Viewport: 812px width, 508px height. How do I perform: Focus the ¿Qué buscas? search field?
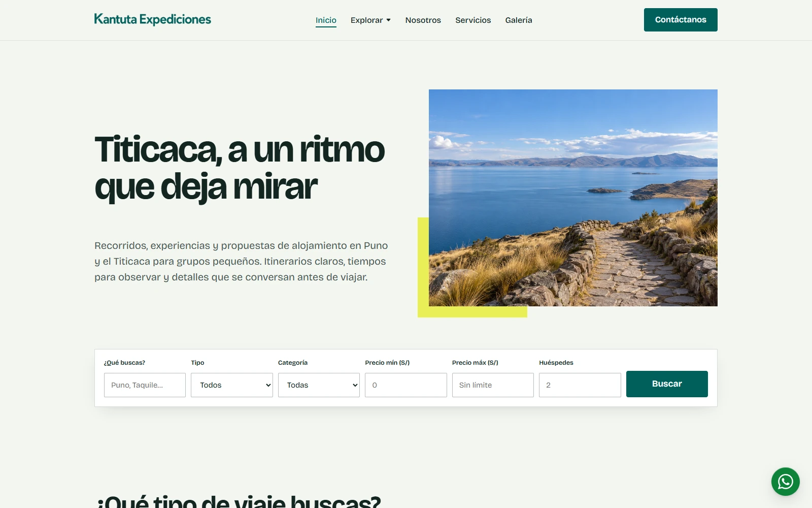point(145,385)
